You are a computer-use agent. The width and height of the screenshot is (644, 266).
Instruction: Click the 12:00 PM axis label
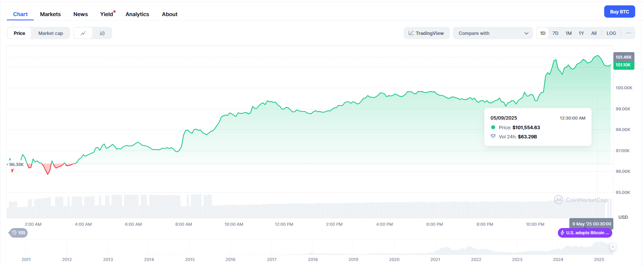pyautogui.click(x=284, y=224)
